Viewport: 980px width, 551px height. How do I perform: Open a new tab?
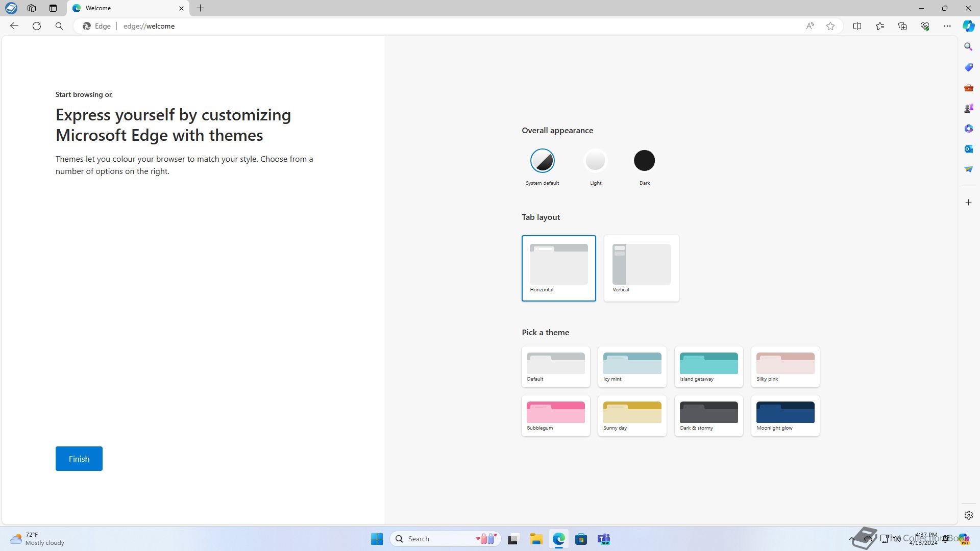coord(201,8)
